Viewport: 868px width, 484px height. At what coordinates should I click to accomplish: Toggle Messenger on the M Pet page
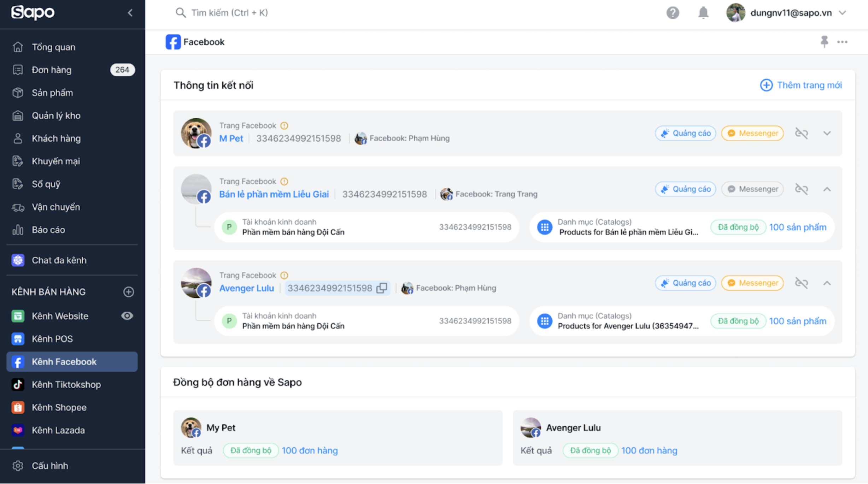pos(752,133)
